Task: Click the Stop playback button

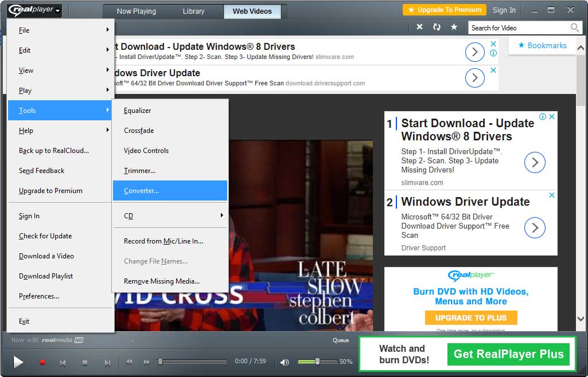Action: 85,363
